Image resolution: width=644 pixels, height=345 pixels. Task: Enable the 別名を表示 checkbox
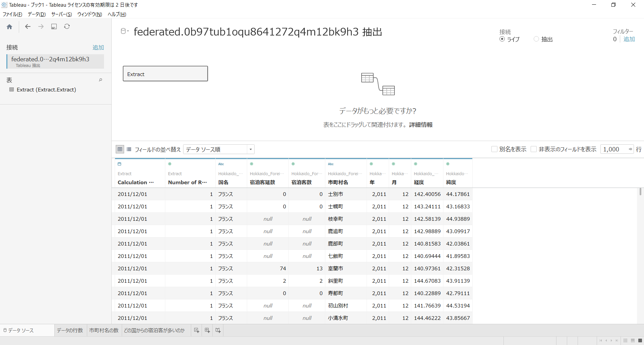pyautogui.click(x=494, y=149)
